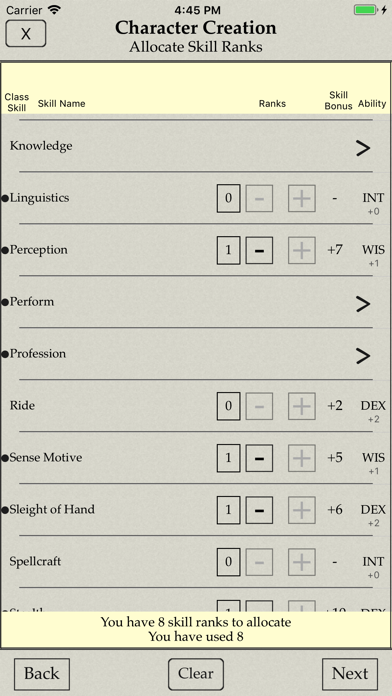Viewport: 392px width, 696px height.
Task: Increase Ride rank with plus button
Action: (302, 406)
